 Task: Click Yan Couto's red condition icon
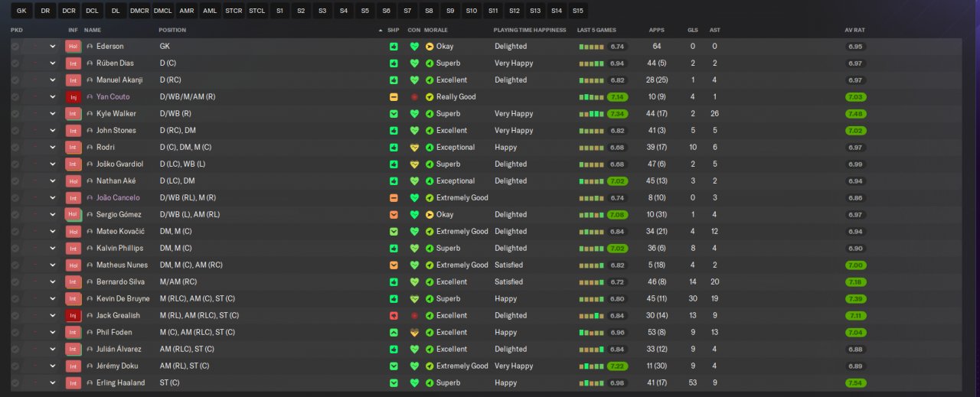[x=414, y=97]
